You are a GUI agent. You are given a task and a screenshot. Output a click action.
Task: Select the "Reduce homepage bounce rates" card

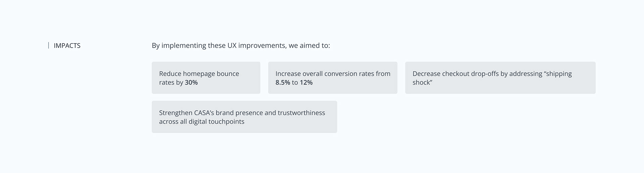point(206,78)
